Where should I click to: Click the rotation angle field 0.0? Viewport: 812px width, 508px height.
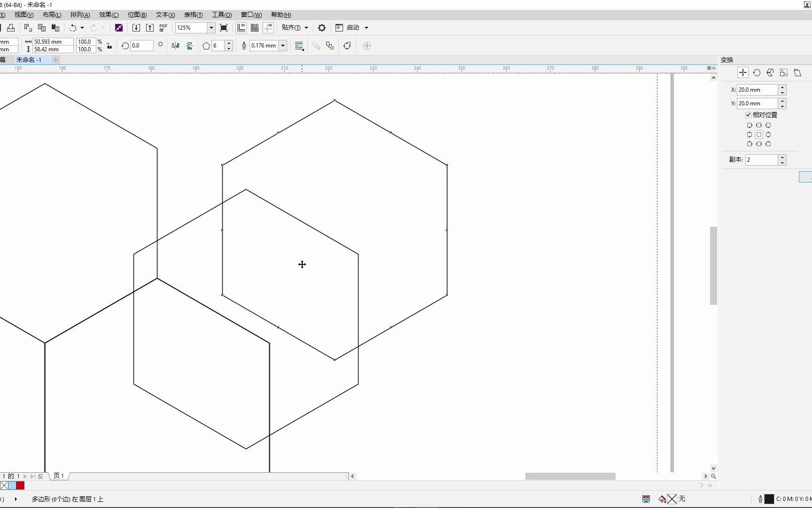tap(142, 46)
